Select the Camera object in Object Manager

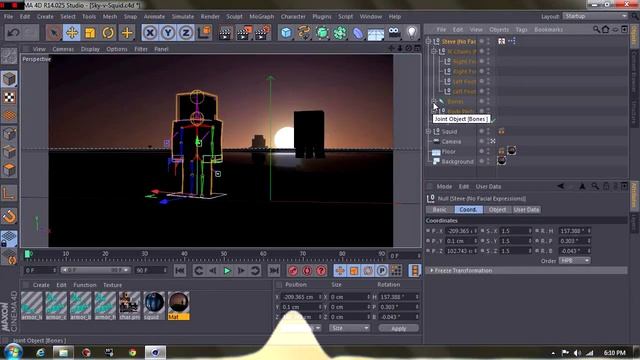click(x=451, y=141)
